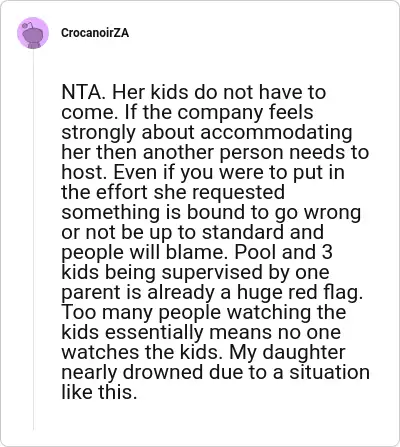Click the text 'kids essentially means no one'
400x447 pixels.
[201, 332]
